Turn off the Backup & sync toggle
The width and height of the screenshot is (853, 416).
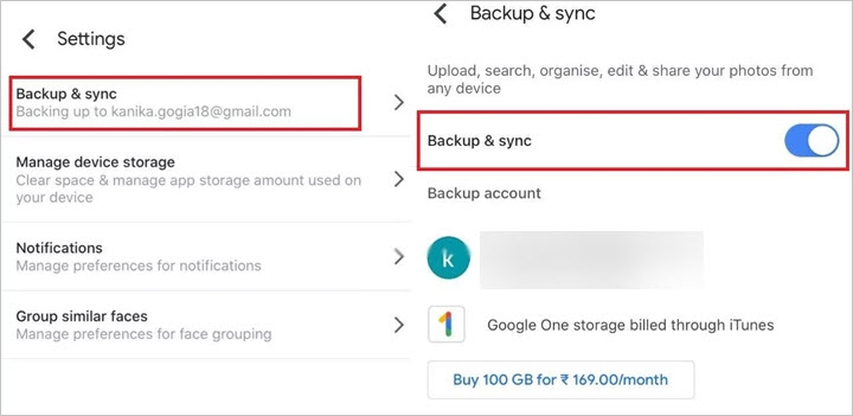coord(811,141)
